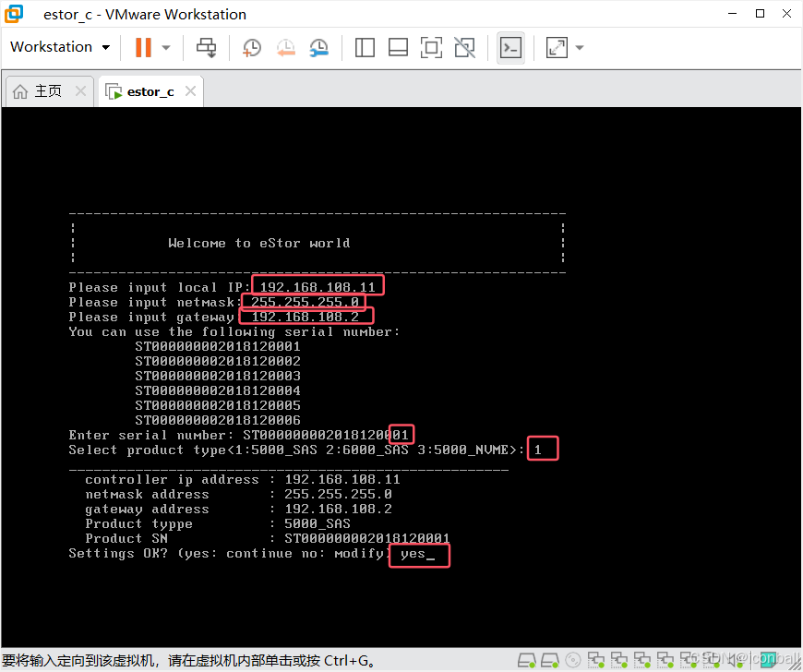Click the yes answer at Settings OK prompt

413,554
